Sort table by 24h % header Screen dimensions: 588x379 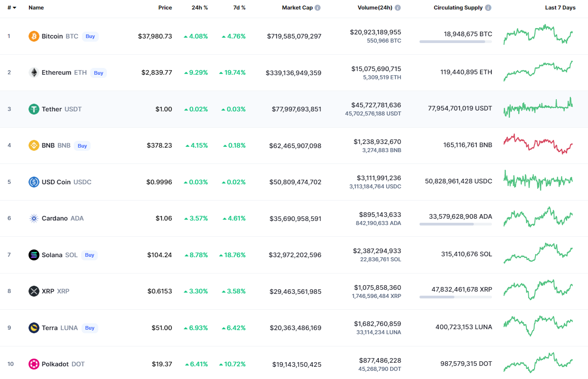pyautogui.click(x=199, y=8)
